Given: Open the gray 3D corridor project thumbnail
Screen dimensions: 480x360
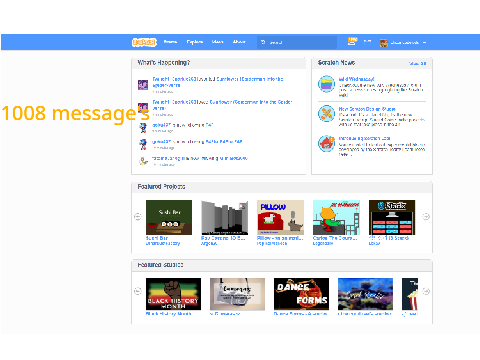Looking at the screenshot, I should 225,217.
